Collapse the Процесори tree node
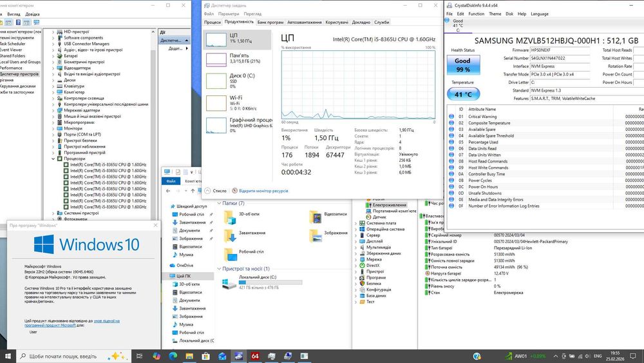Image resolution: width=644 pixels, height=363 pixels. coord(53,159)
